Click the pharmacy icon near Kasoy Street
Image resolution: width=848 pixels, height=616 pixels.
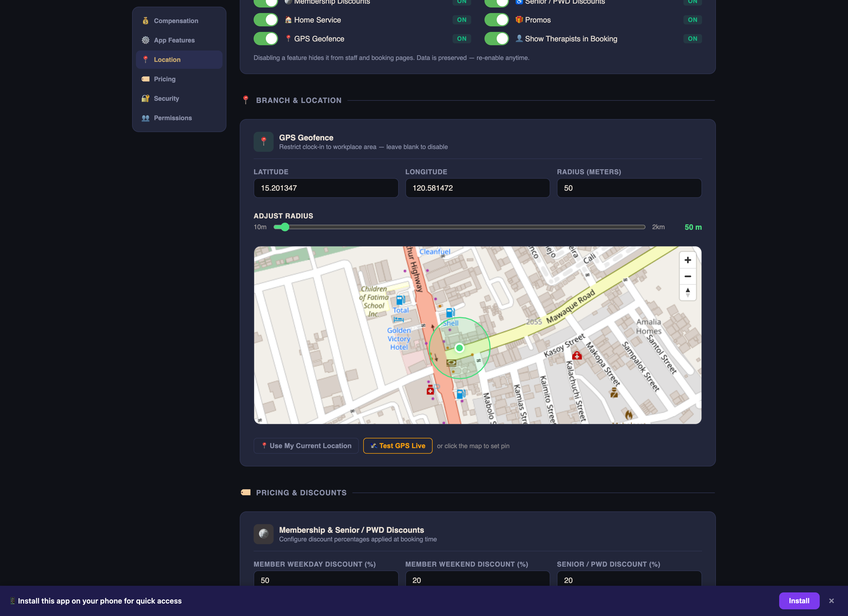pos(577,355)
